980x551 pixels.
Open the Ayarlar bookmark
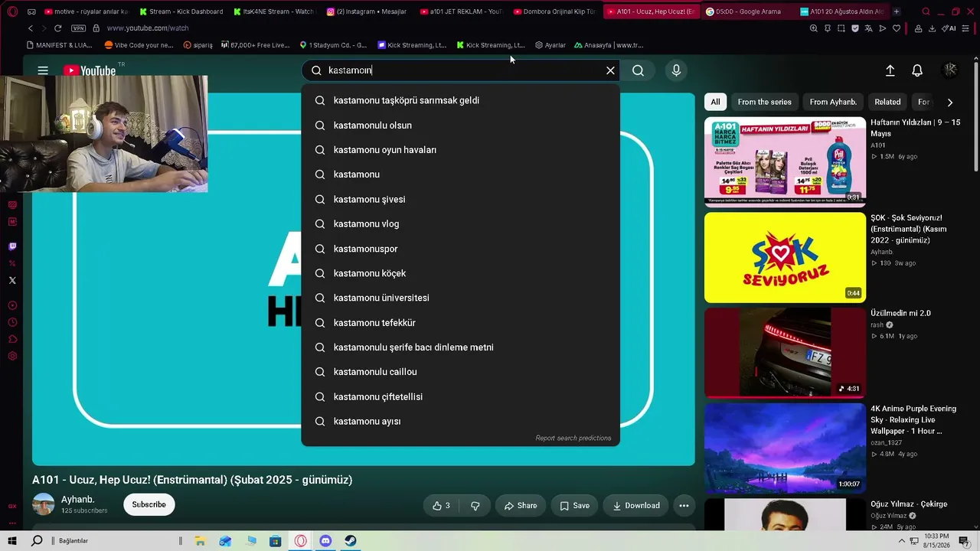(x=550, y=45)
